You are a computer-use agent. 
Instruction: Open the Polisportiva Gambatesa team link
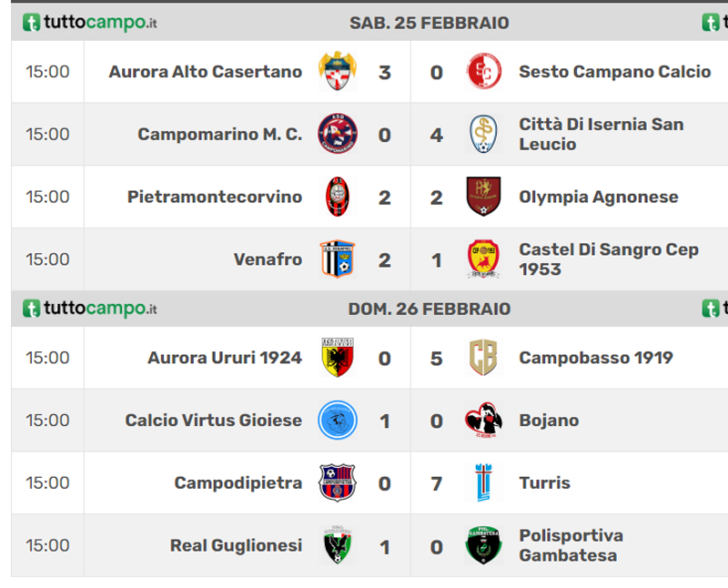tap(571, 545)
